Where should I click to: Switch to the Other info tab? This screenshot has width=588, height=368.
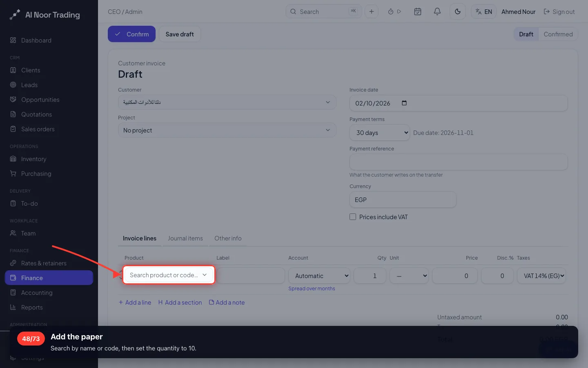[x=228, y=238]
